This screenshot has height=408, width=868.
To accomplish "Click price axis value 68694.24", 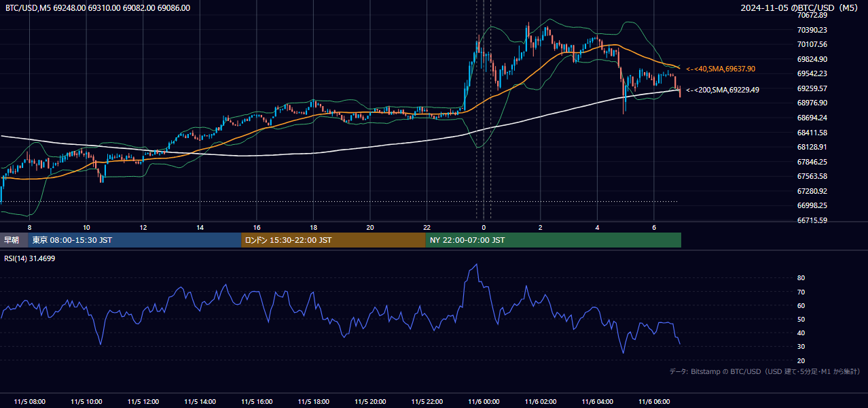I will (x=812, y=118).
